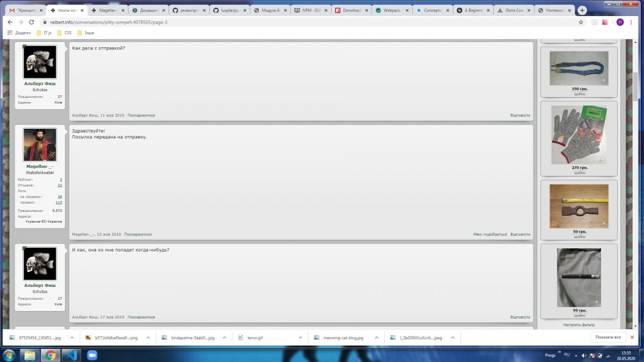This screenshot has height=362, width=644.
Task: Switch to the Модуль 6 tab
Action: pos(269,10)
